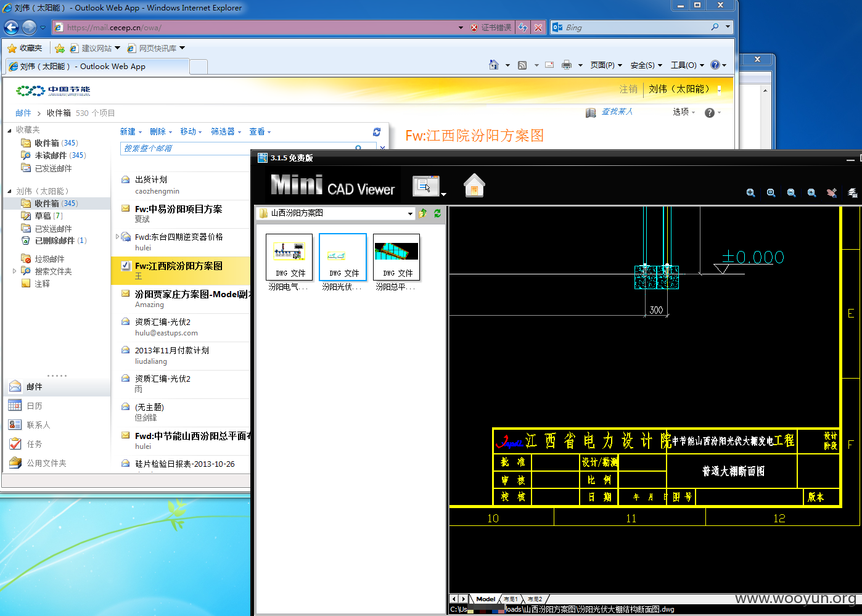Activate the pan hand tool
The height and width of the screenshot is (616, 862).
click(x=832, y=193)
